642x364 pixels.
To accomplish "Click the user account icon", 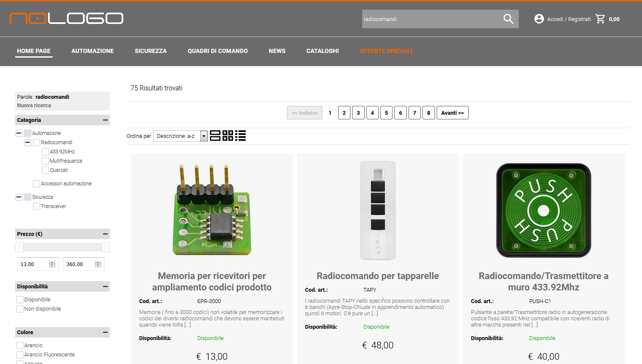I will click(x=539, y=19).
